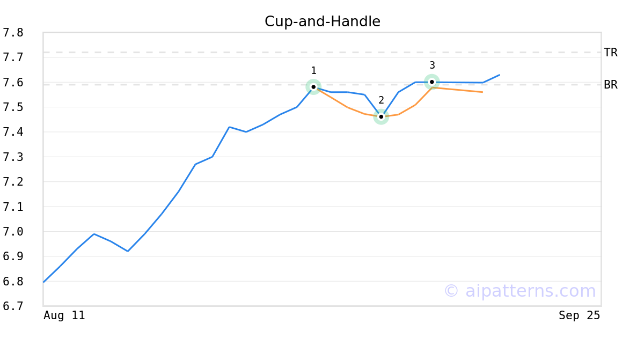Click the TR level label
This screenshot has height=338, width=644.
click(610, 53)
